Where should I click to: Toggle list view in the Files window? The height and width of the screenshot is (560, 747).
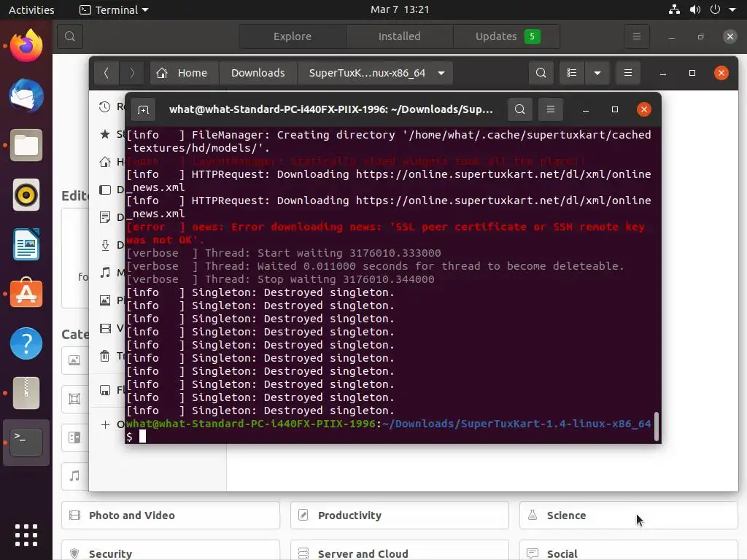coord(572,73)
